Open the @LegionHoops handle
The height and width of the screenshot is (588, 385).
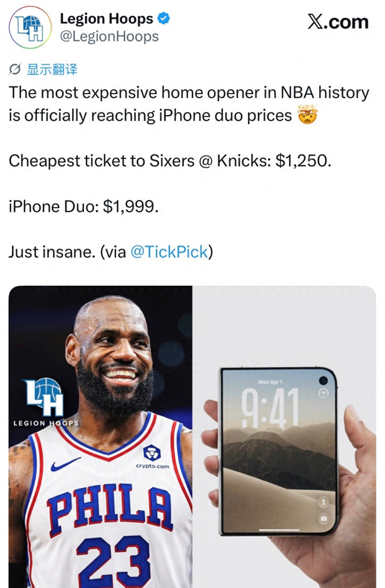(x=109, y=37)
